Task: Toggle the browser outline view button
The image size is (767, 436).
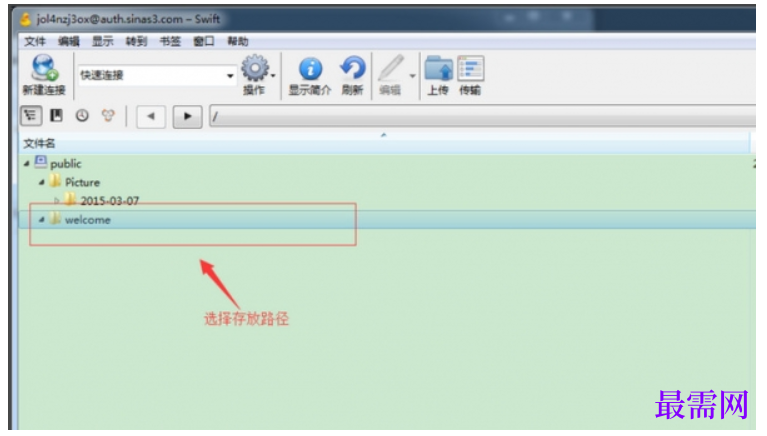Action: 31,116
